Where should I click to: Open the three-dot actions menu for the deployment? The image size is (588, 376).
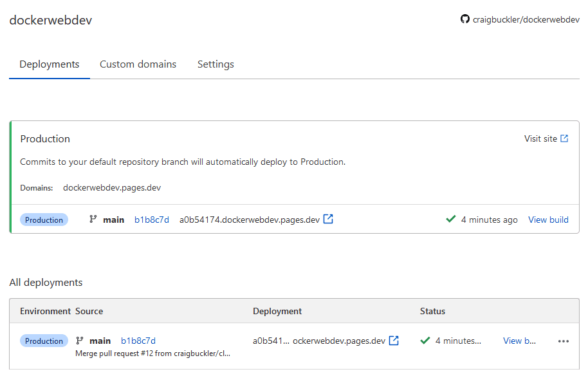point(564,341)
